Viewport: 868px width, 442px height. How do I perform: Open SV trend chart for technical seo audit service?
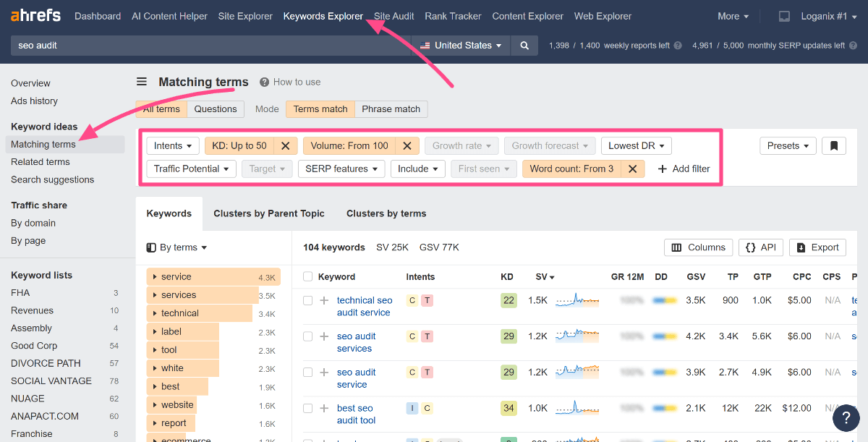pos(577,300)
